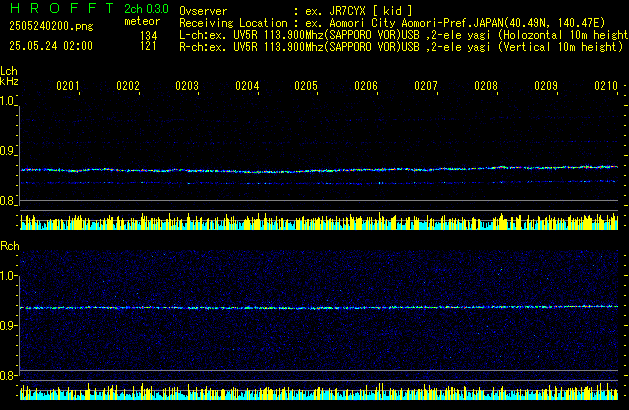Viewport: 629px width, 410px height.
Task: Click the Receiving Location line
Action: click(392, 23)
